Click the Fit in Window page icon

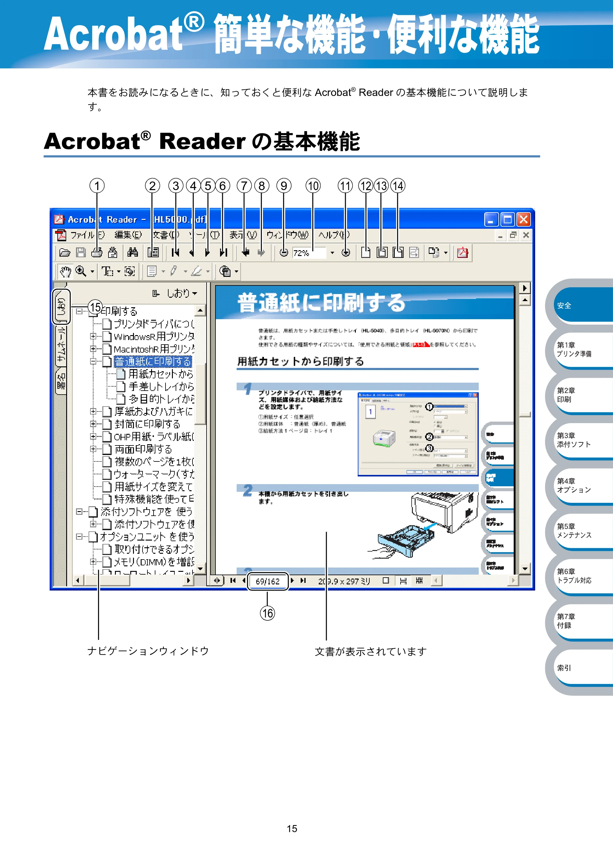click(382, 252)
